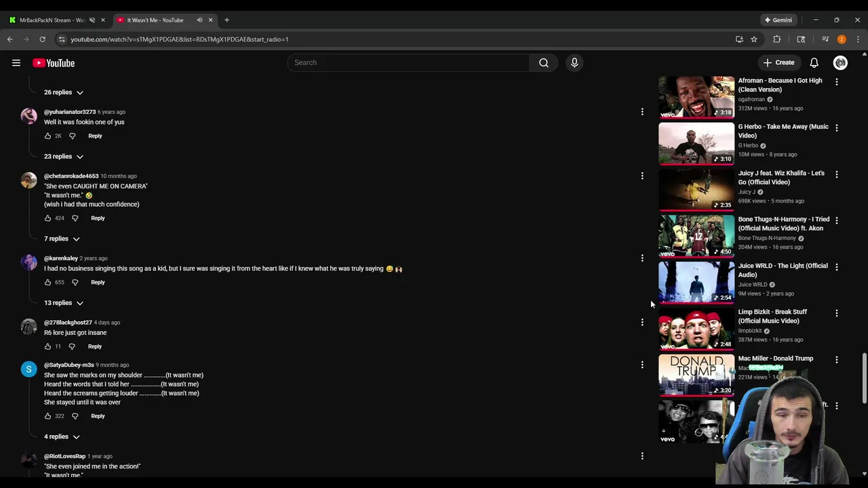The height and width of the screenshot is (488, 868).
Task: Expand the 13 replies thread
Action: pos(64,303)
